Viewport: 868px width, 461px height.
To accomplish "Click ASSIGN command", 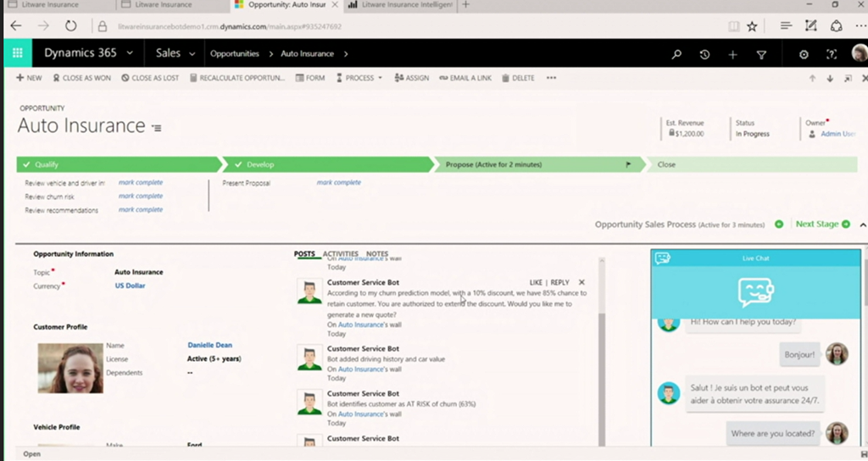I will 411,78.
